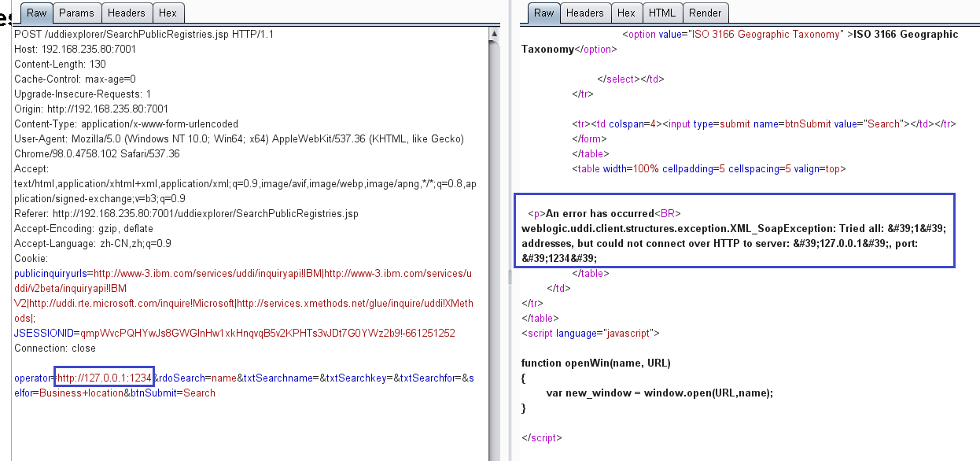The width and height of the screenshot is (980, 461).
Task: Click the input type=submit btnSubmit line
Action: point(763,124)
